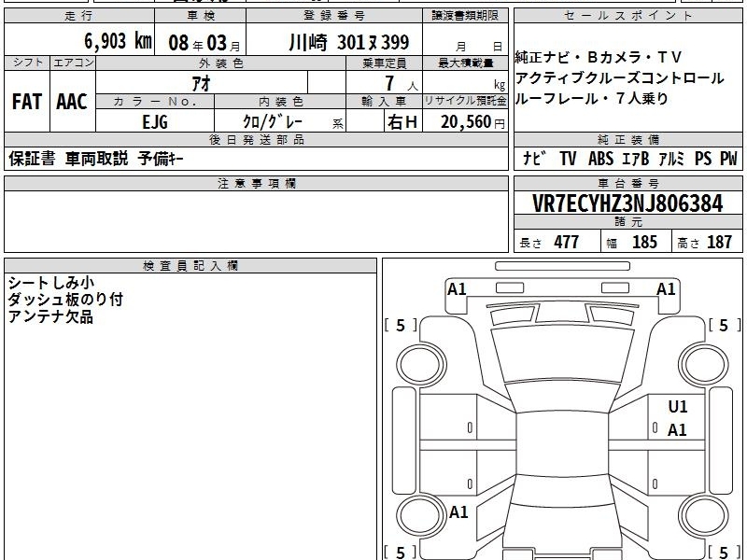Click the PS equipment label
The width and height of the screenshot is (747, 560).
(x=703, y=159)
